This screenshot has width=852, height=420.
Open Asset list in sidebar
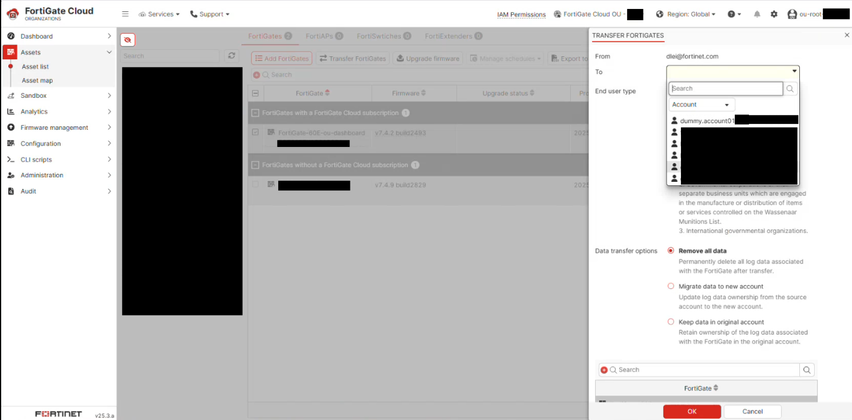click(x=35, y=67)
